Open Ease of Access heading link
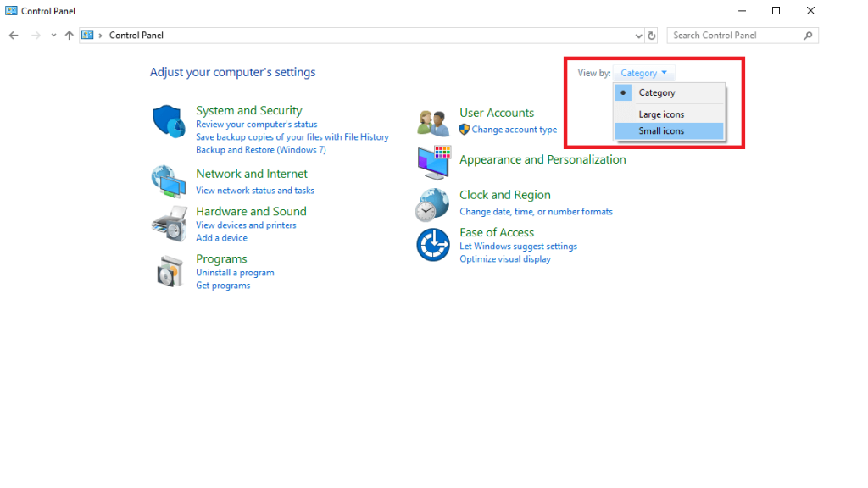This screenshot has height=488, width=868. (497, 232)
